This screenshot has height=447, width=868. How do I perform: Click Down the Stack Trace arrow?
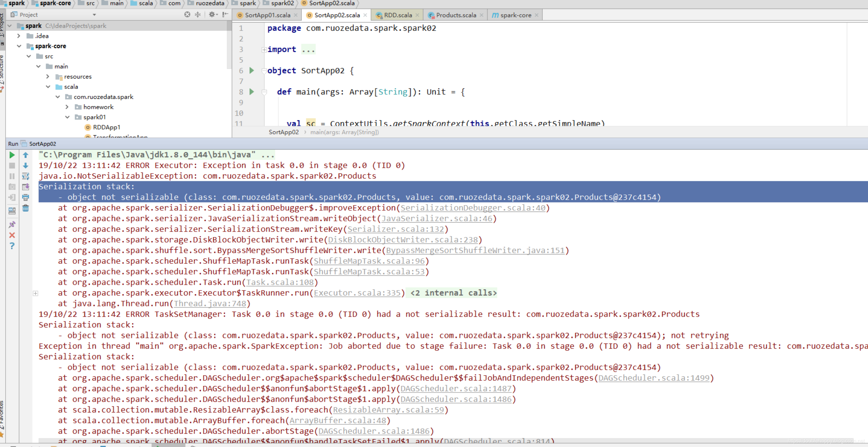[26, 166]
